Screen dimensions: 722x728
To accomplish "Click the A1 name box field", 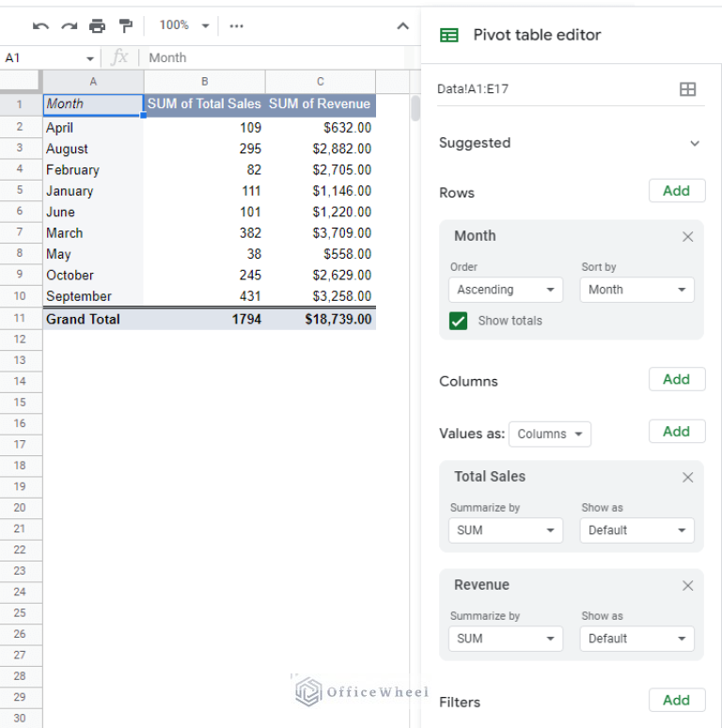I will click(x=47, y=58).
